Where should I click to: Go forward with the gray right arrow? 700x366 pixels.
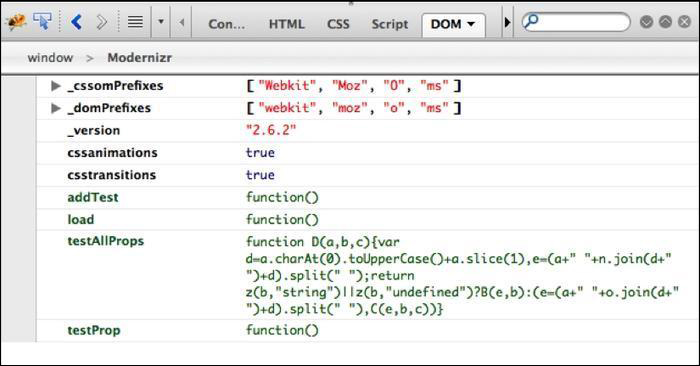point(102,22)
